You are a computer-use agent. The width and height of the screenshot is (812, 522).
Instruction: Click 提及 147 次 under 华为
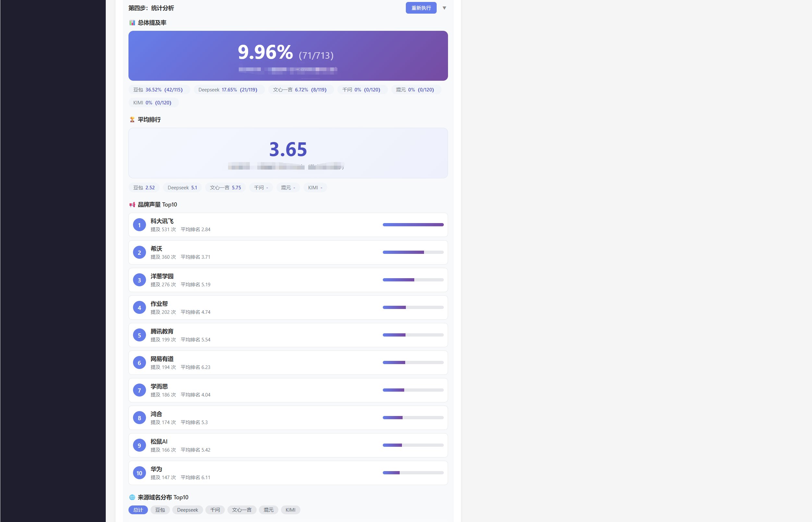(x=163, y=477)
